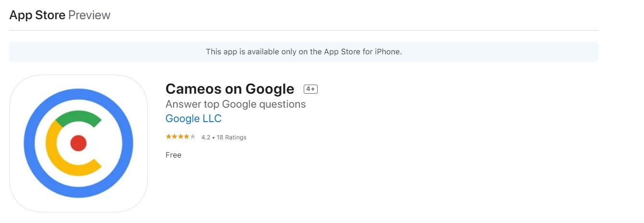Open the Google LLC developer link
The height and width of the screenshot is (223, 644).
[x=193, y=118]
